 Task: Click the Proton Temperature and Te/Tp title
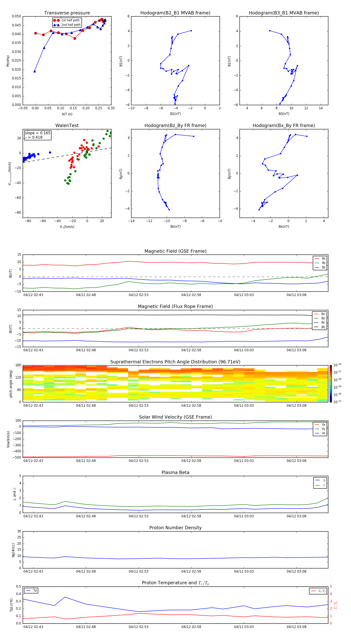point(175,583)
